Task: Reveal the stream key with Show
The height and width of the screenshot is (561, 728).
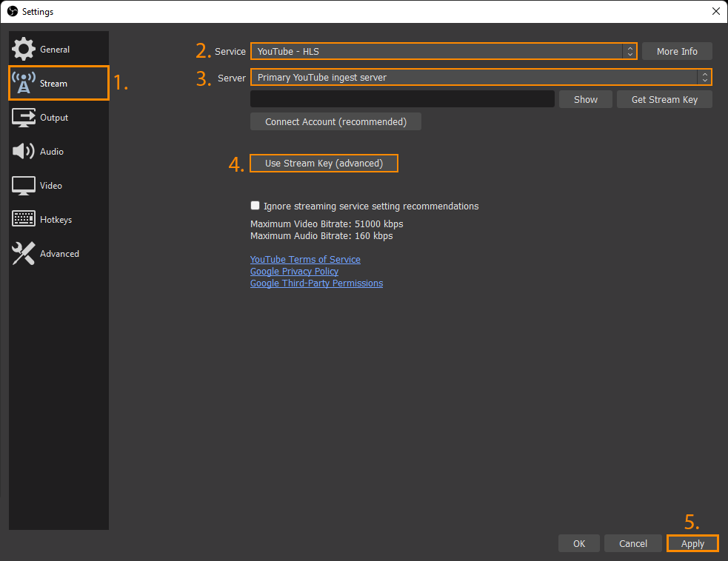Action: pos(586,99)
